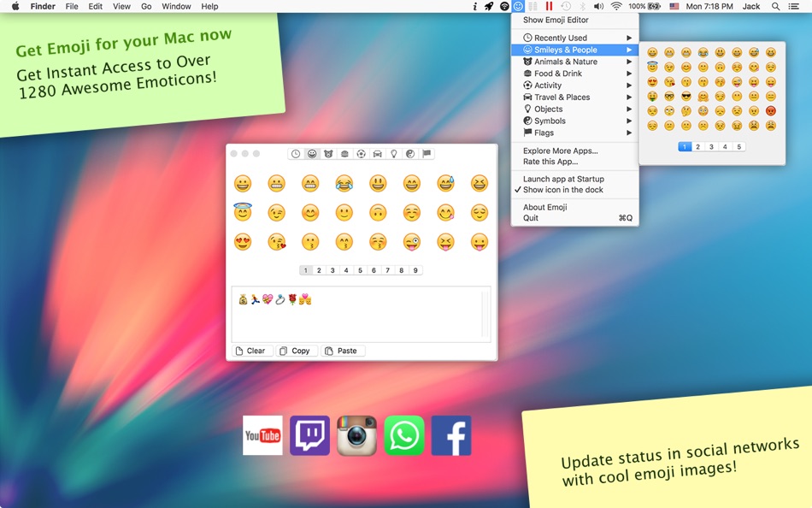
Task: Expand the Objects submenu
Action: coord(575,109)
